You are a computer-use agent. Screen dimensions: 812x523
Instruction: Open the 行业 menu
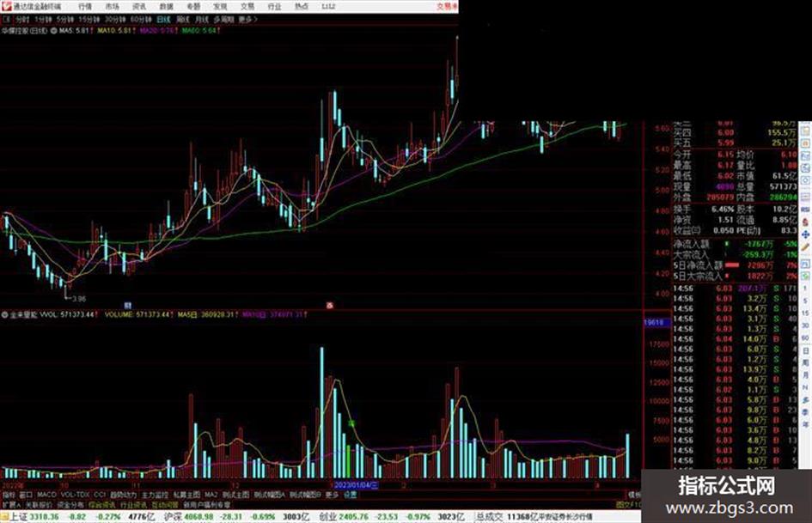coord(274,6)
